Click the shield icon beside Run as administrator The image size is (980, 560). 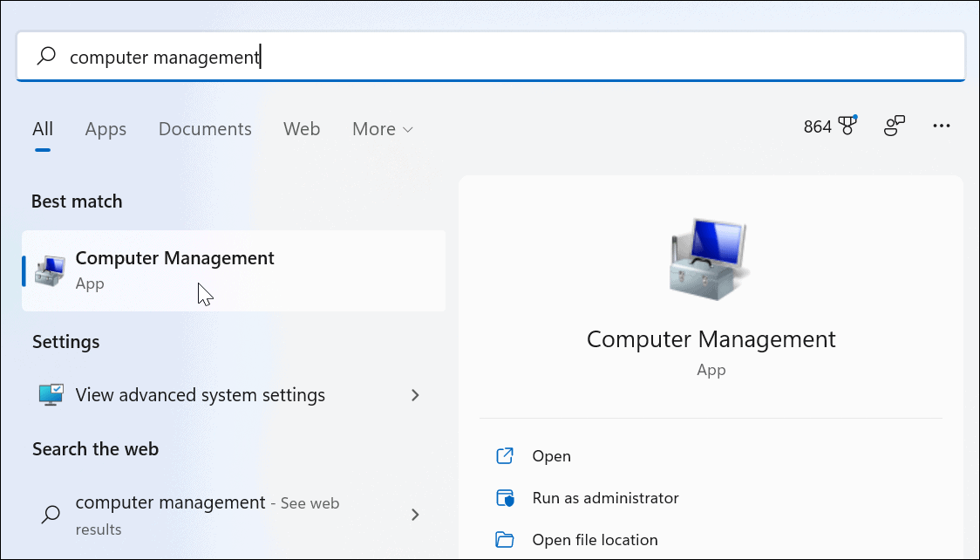pos(505,497)
